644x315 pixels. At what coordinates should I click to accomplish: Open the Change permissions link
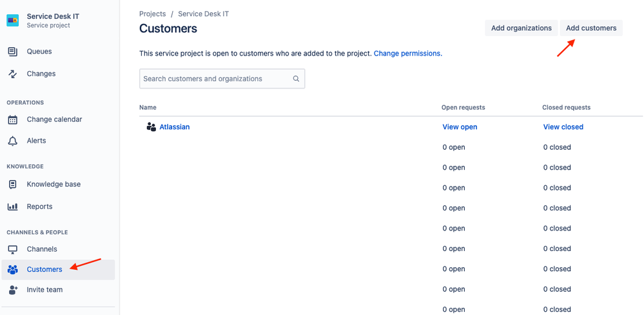tap(408, 54)
